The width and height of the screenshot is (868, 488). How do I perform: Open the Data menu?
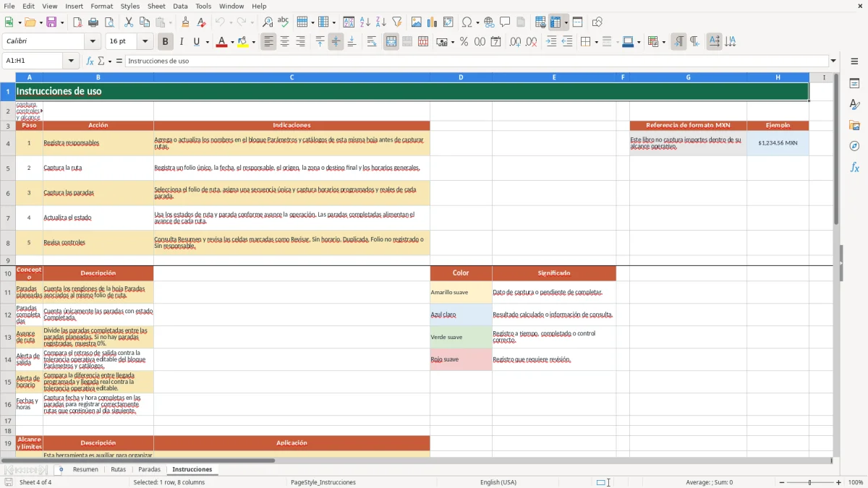click(181, 6)
